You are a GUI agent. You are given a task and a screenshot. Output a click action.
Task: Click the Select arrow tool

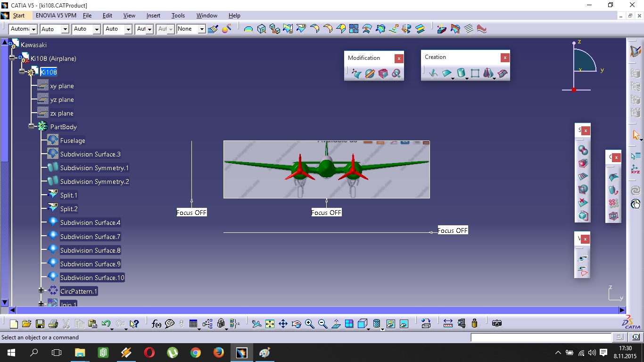coord(636,135)
